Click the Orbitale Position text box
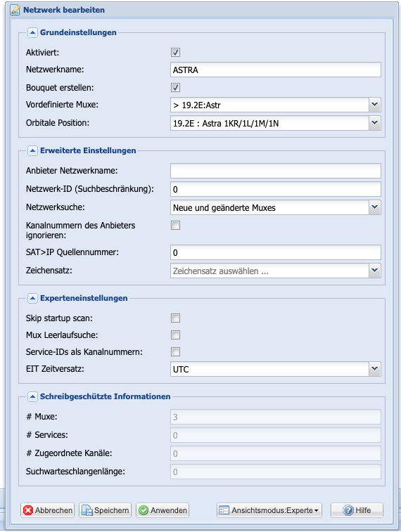401x532 pixels. [269, 123]
